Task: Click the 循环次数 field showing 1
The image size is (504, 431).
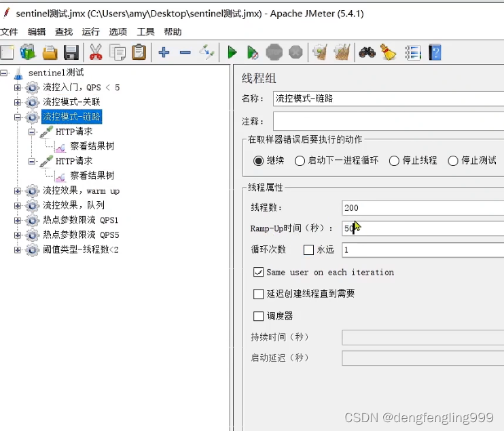Action: tap(422, 249)
